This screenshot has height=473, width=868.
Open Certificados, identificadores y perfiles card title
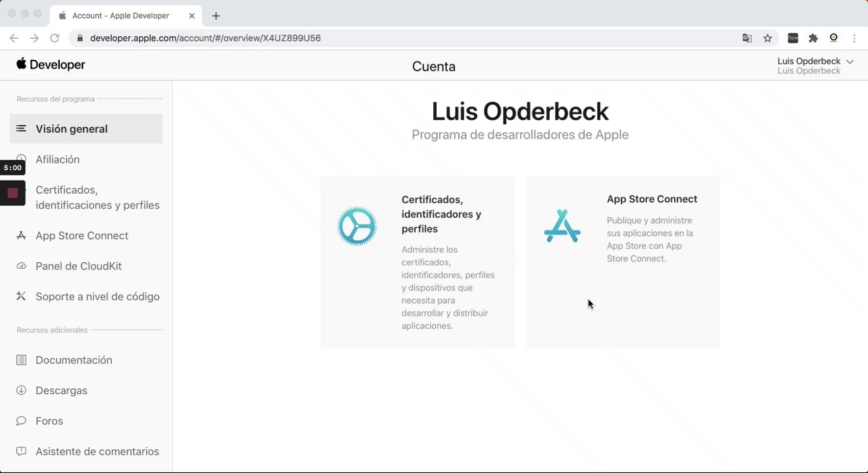[x=441, y=214]
